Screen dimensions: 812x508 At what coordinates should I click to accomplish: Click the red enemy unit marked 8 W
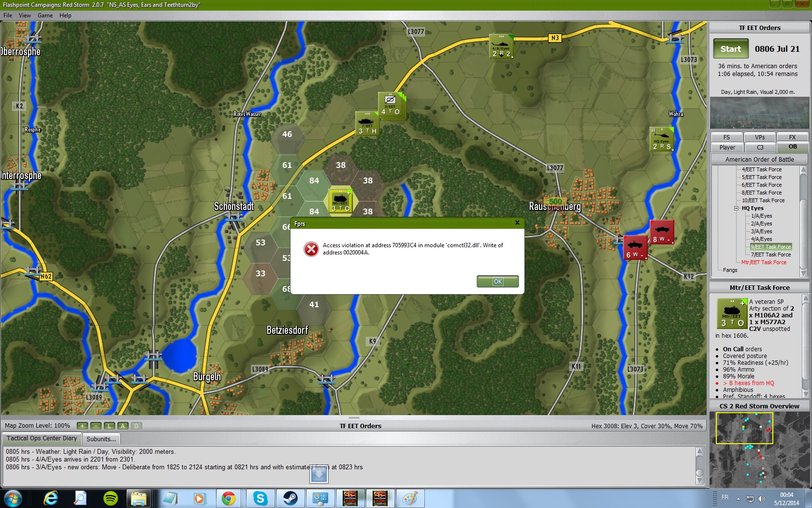click(662, 232)
